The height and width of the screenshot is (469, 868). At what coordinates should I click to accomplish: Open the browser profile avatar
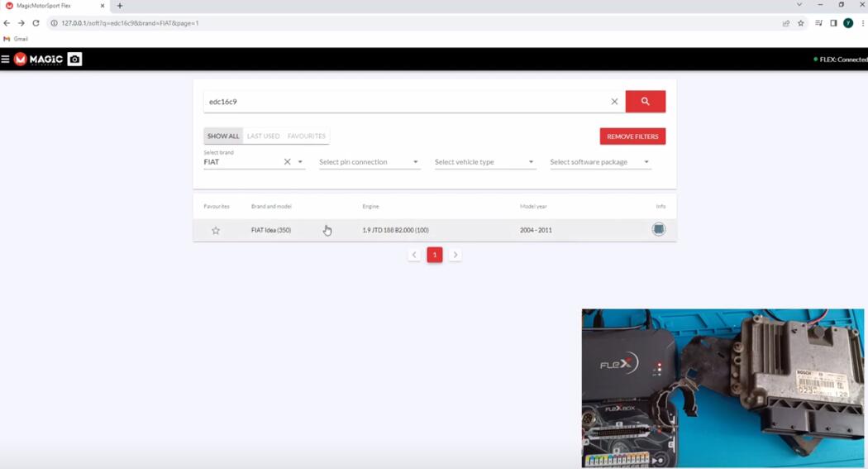(x=848, y=23)
